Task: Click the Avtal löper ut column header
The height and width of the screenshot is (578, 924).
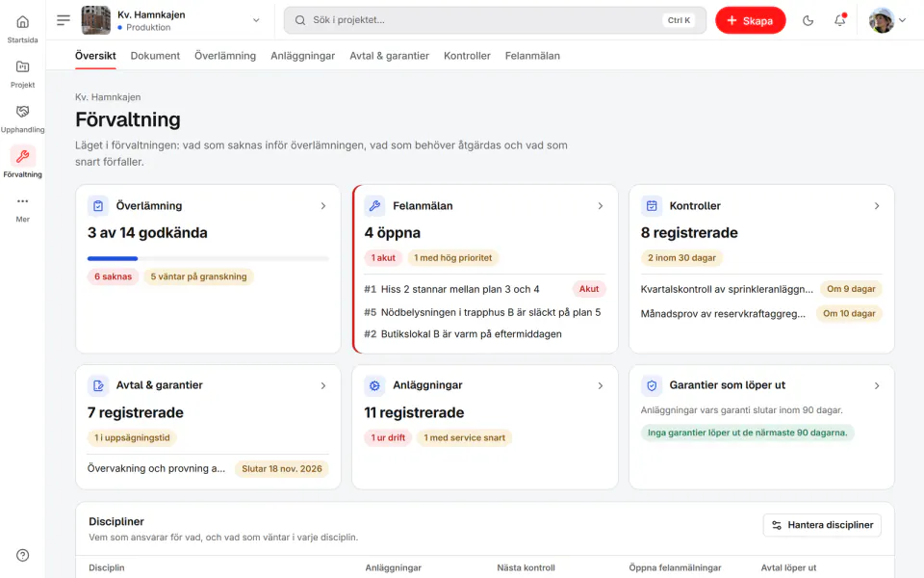Action: pyautogui.click(x=788, y=568)
